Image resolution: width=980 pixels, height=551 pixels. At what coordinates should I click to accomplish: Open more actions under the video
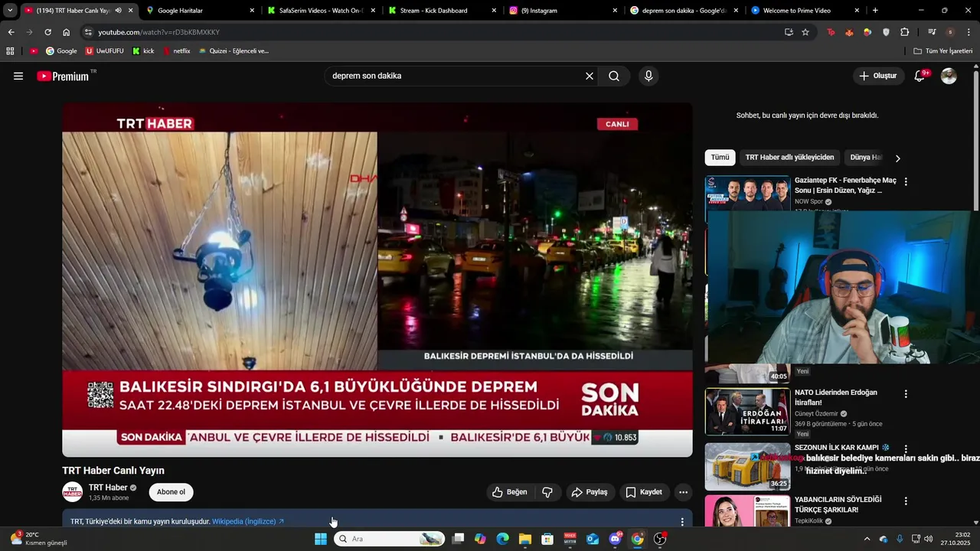pyautogui.click(x=683, y=492)
